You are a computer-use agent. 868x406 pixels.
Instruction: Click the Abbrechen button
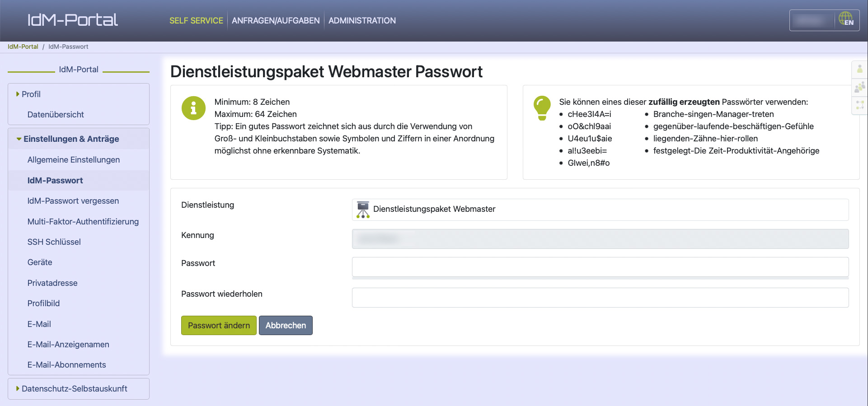click(286, 326)
